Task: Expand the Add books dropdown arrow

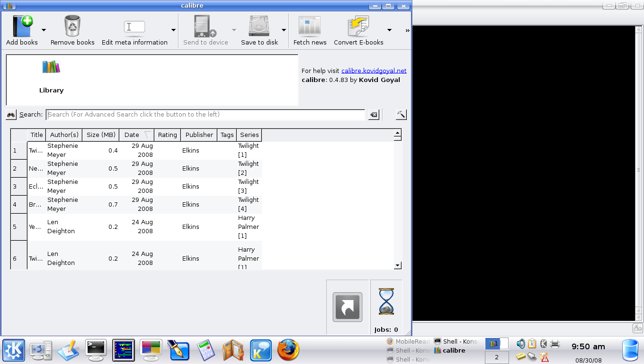Action: [44, 30]
